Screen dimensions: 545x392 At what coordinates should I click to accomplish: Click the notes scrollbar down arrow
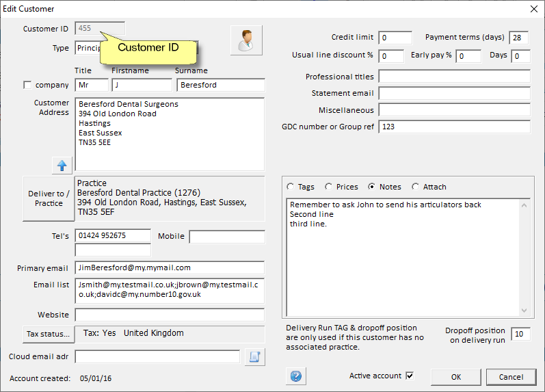524,310
